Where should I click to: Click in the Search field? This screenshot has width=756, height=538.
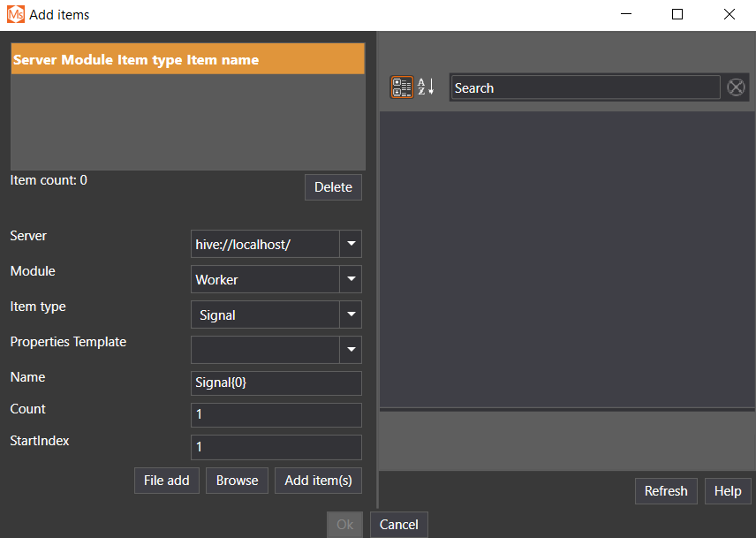click(x=585, y=87)
